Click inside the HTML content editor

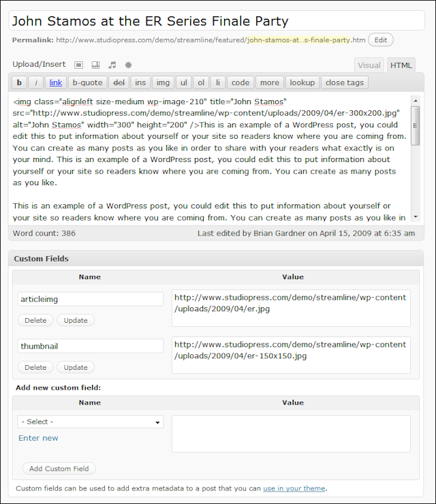tap(210, 159)
